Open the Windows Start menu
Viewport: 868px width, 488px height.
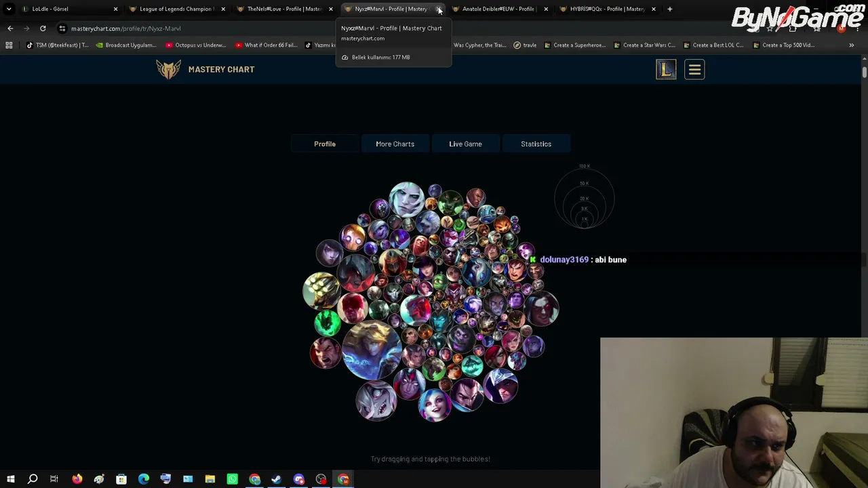(10, 480)
